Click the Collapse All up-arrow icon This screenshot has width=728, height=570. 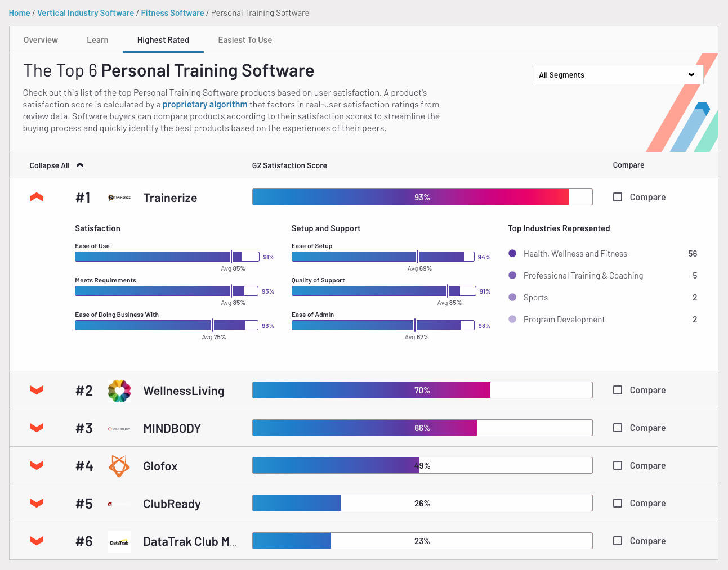pyautogui.click(x=80, y=165)
